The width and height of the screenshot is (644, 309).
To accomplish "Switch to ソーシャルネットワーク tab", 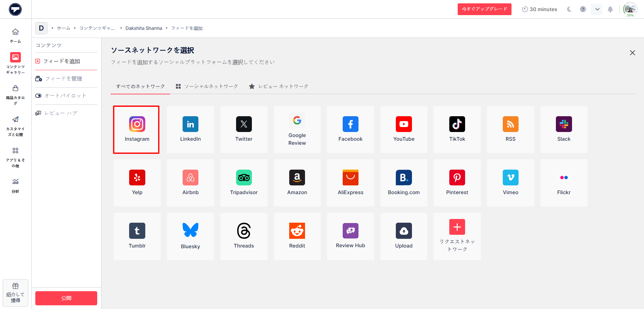I will pos(207,86).
